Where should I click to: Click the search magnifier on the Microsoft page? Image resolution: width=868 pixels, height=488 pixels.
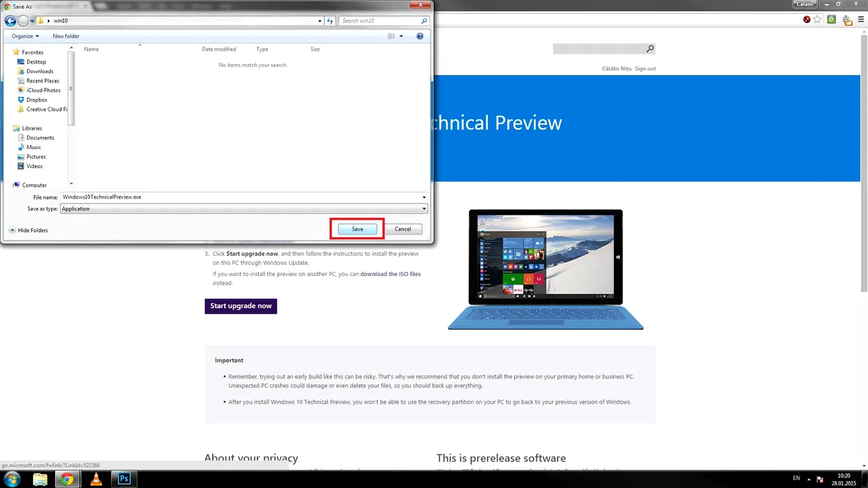(650, 49)
